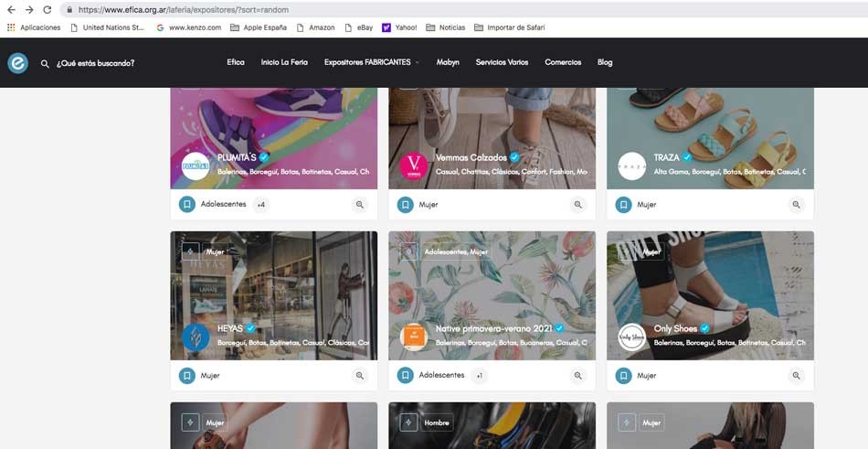Click Mujer tag on HEYAS image

pyautogui.click(x=216, y=251)
